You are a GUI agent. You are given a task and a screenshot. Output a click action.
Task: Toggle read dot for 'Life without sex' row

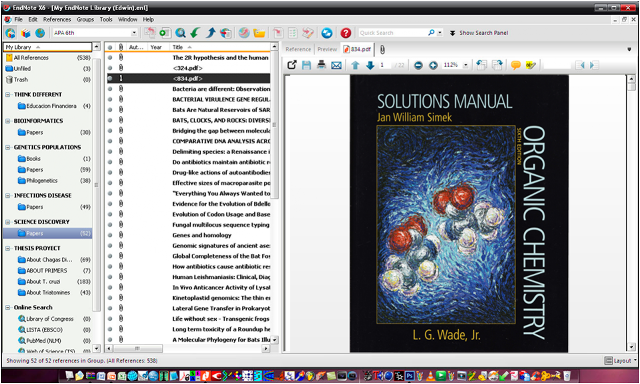[x=110, y=319]
